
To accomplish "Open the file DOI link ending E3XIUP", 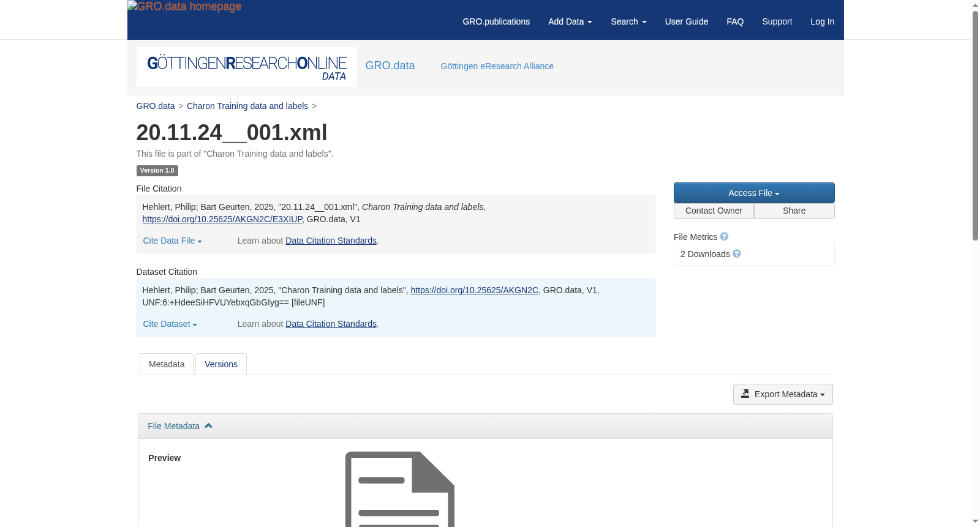I will [x=222, y=219].
